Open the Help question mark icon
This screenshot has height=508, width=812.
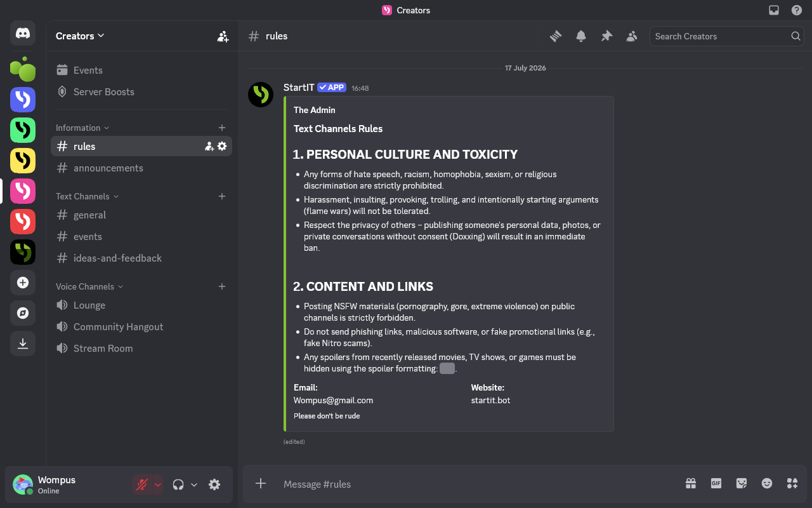pyautogui.click(x=797, y=10)
